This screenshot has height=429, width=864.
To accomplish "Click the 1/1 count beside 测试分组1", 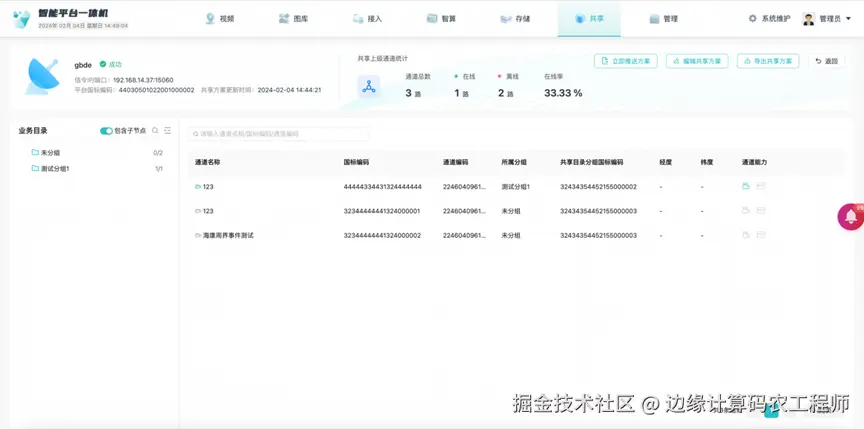I will 159,169.
